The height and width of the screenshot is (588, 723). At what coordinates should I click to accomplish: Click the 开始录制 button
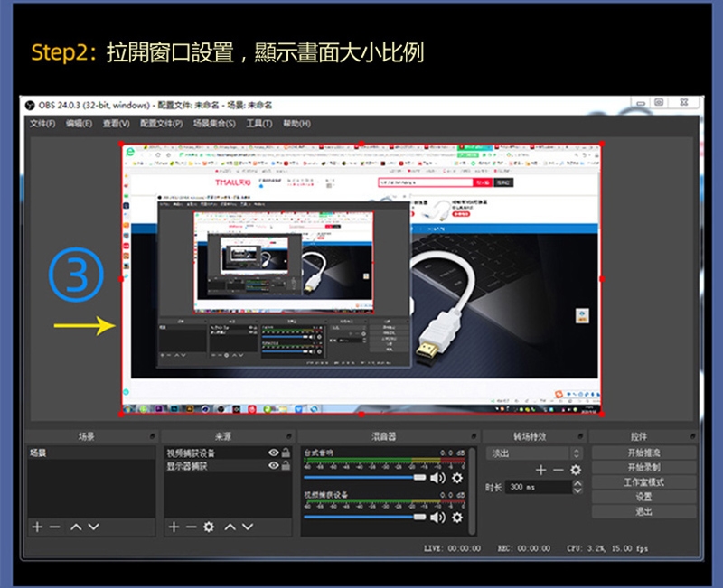(643, 468)
